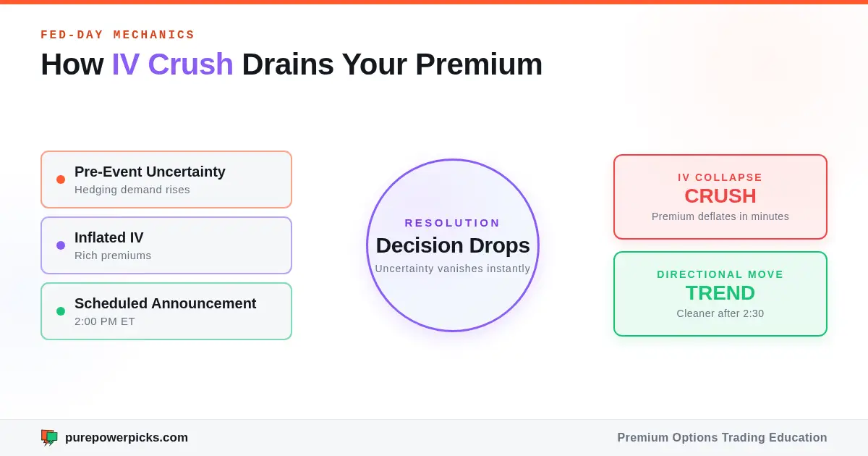This screenshot has height=456, width=868.
Task: Click the Premium Options Trading Education text
Action: click(722, 437)
